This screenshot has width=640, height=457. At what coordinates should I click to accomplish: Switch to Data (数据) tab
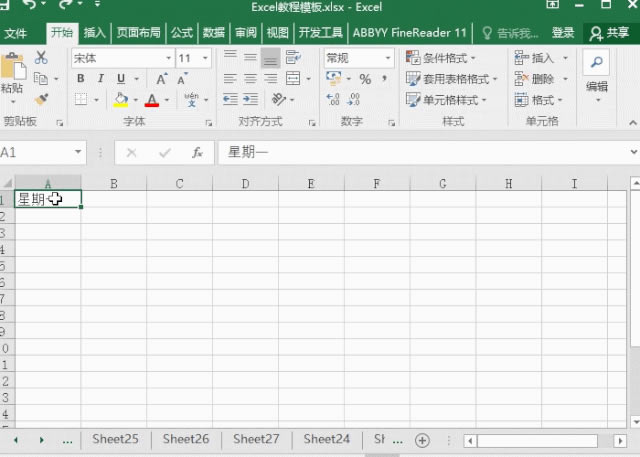point(214,33)
